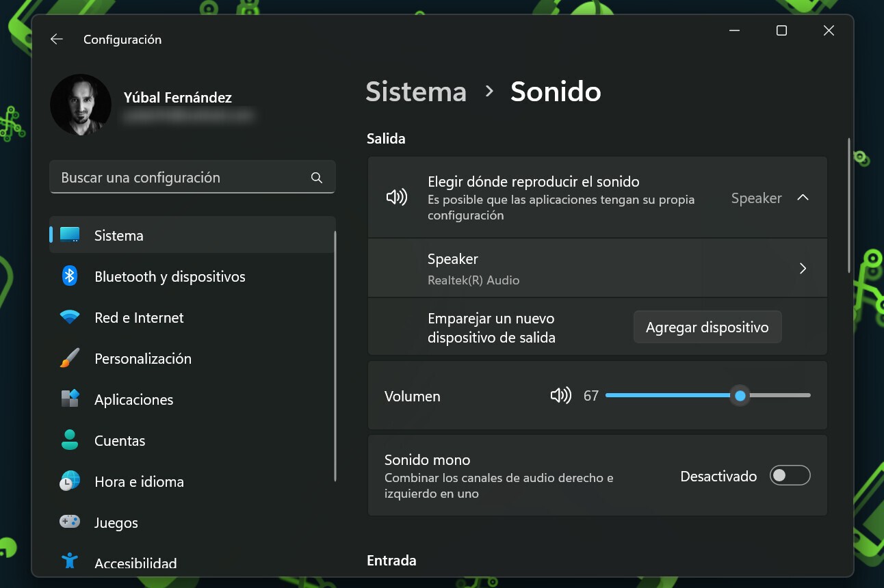884x588 pixels.
Task: Click the speaker icon beside the Volumen slider
Action: (x=560, y=395)
